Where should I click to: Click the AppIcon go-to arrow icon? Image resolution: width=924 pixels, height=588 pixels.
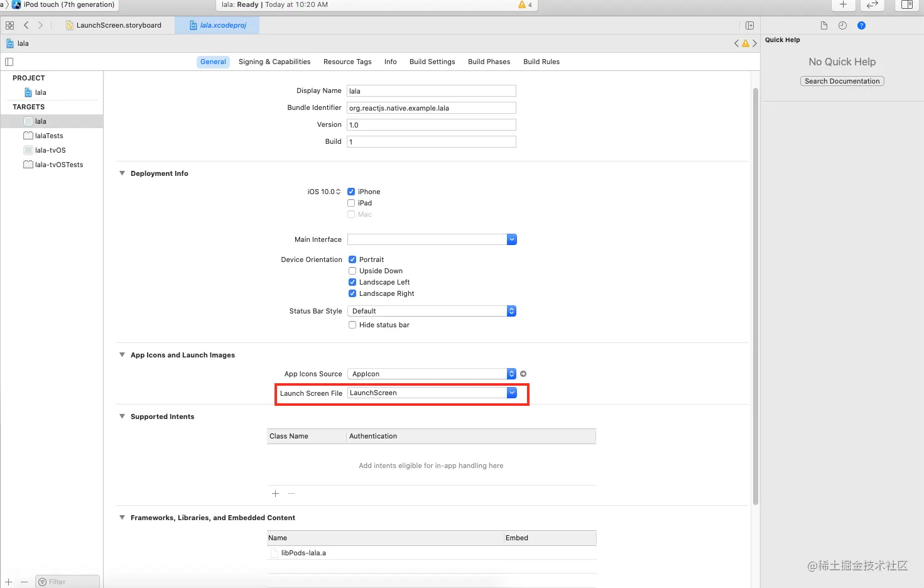[523, 374]
